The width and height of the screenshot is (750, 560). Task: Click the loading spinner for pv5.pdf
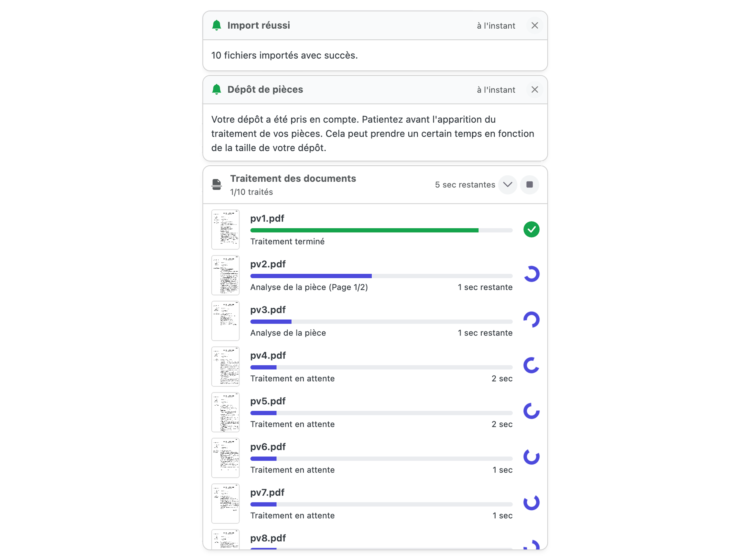click(x=531, y=411)
